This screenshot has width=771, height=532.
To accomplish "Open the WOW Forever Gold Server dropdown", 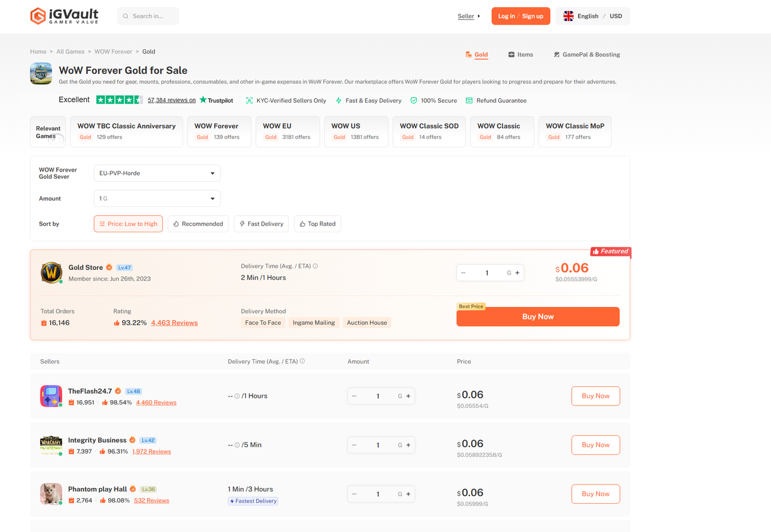I will [157, 173].
